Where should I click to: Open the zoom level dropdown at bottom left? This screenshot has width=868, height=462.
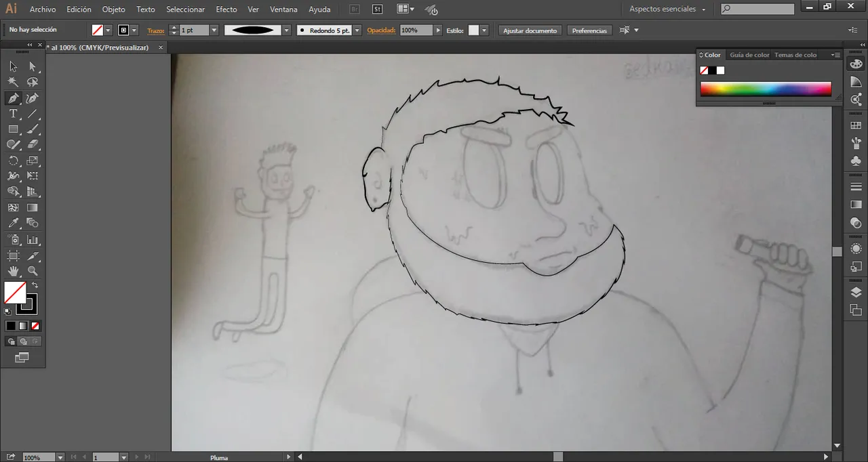click(60, 457)
